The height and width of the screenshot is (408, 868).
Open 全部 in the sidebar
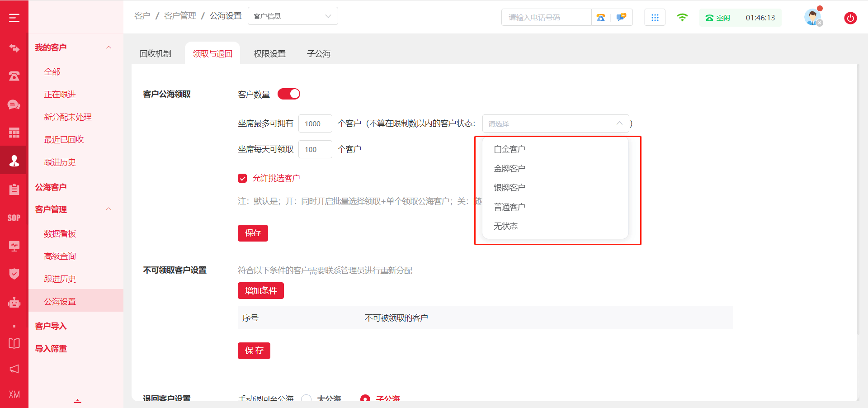pos(52,72)
